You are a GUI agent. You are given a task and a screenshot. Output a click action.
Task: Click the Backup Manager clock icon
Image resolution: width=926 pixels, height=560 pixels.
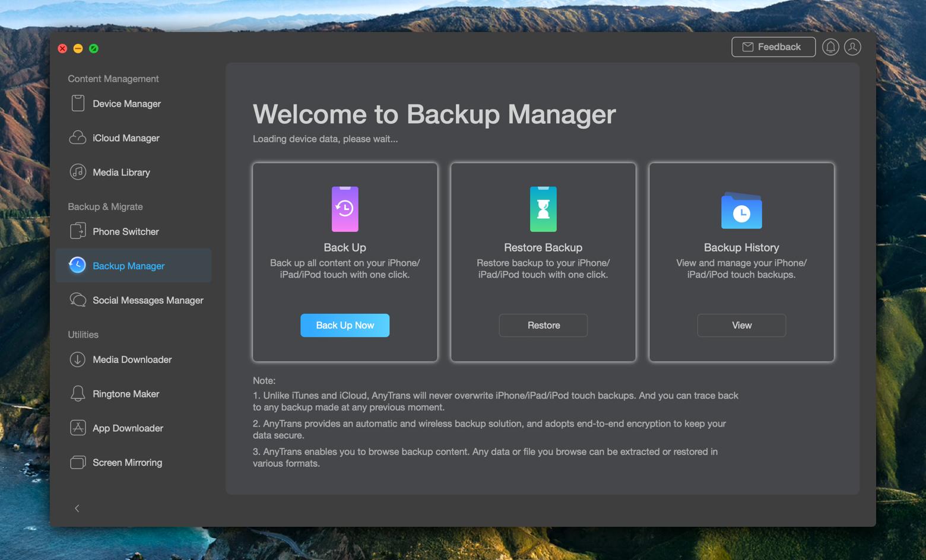click(x=77, y=265)
